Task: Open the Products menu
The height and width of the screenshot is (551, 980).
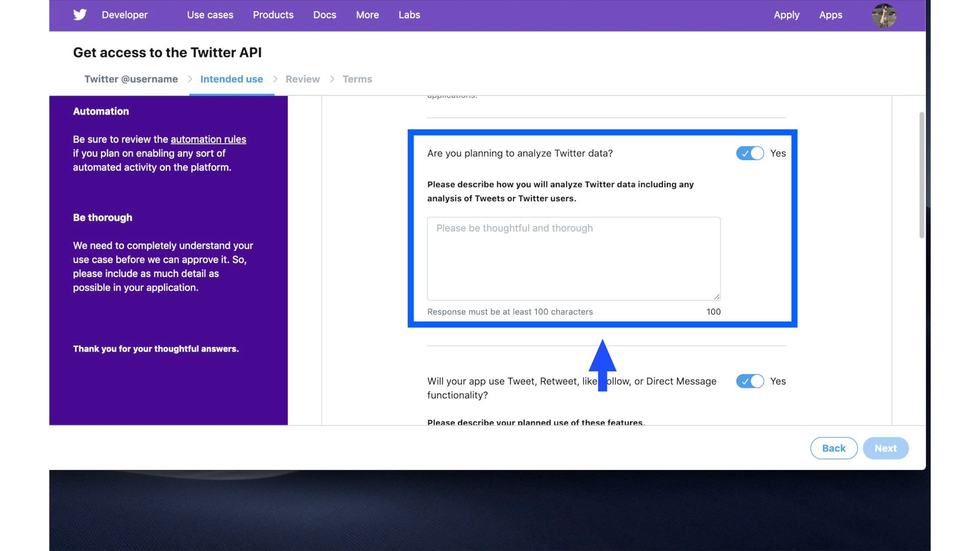Action: coord(273,15)
